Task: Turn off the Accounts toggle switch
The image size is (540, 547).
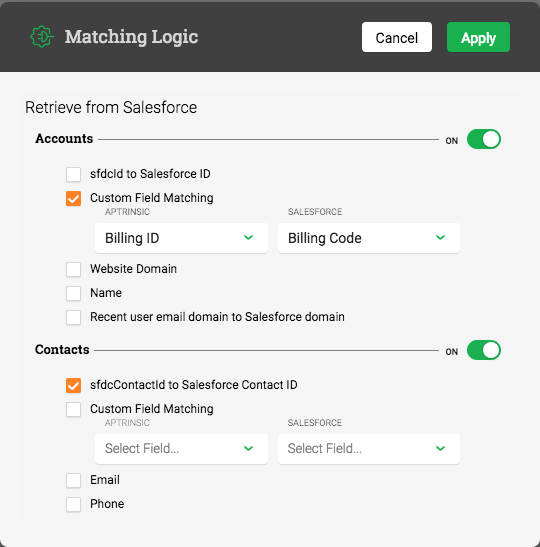Action: pyautogui.click(x=484, y=139)
